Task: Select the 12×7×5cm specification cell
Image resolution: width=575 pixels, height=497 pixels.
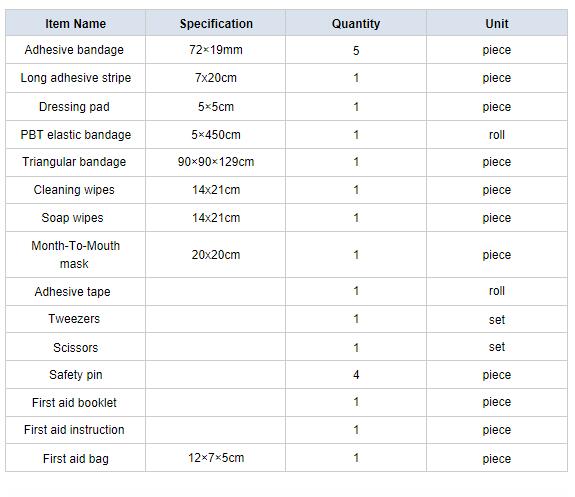Action: [x=216, y=458]
